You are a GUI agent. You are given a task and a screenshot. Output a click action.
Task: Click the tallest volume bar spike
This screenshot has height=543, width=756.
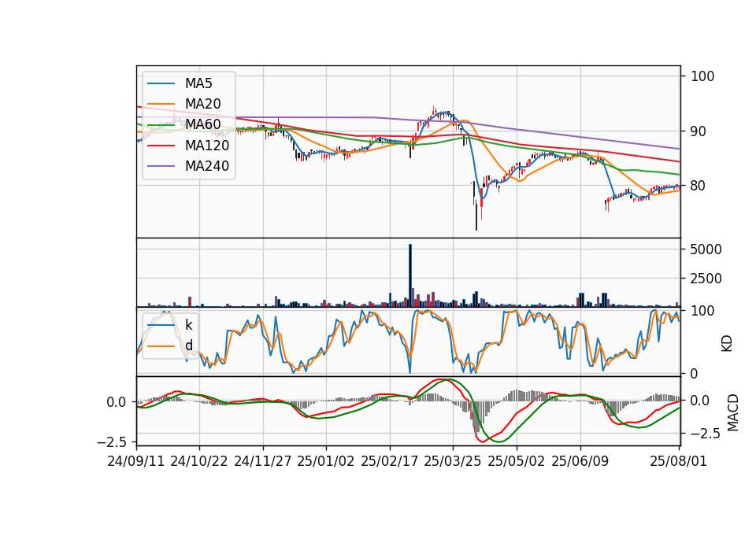(x=410, y=275)
